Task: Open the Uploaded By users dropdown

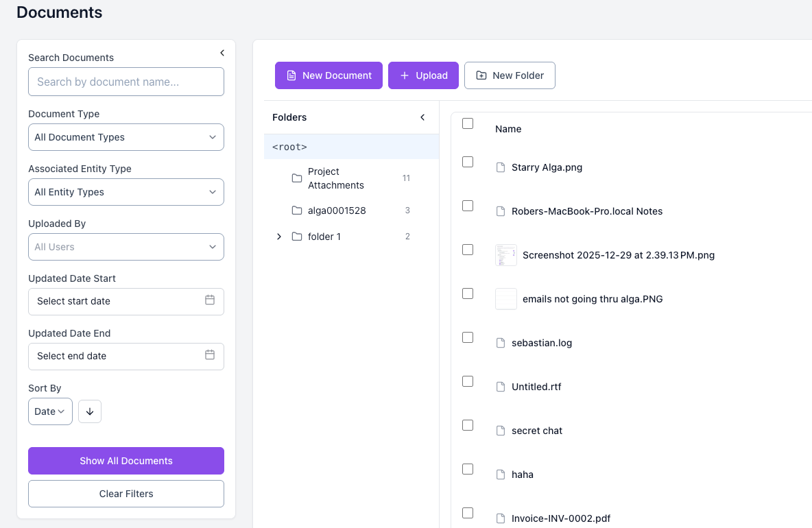Action: [x=126, y=247]
